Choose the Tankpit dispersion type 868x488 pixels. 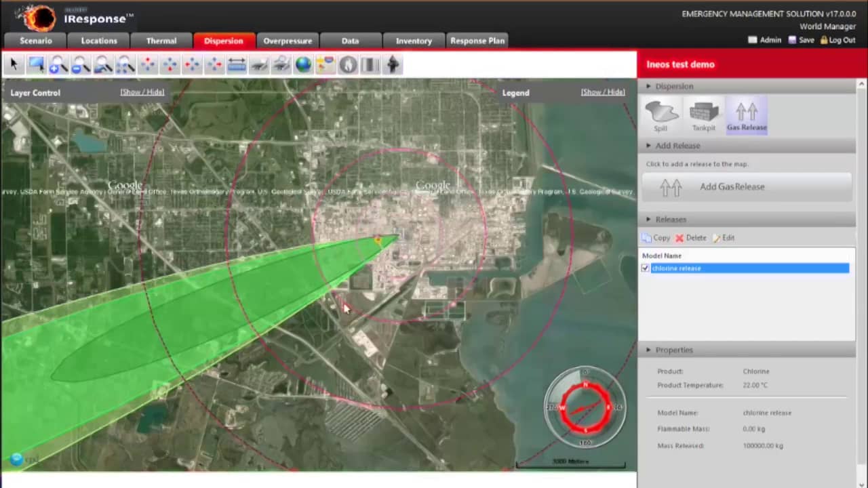704,115
